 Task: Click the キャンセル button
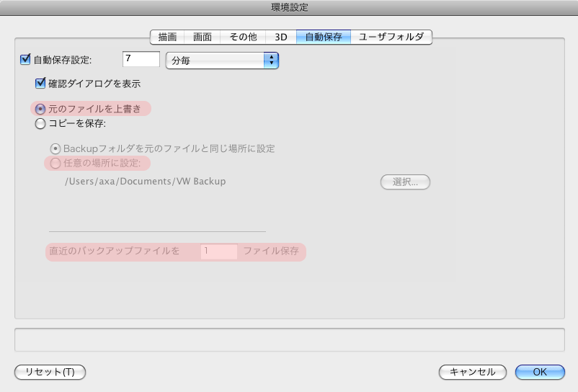[x=472, y=372]
